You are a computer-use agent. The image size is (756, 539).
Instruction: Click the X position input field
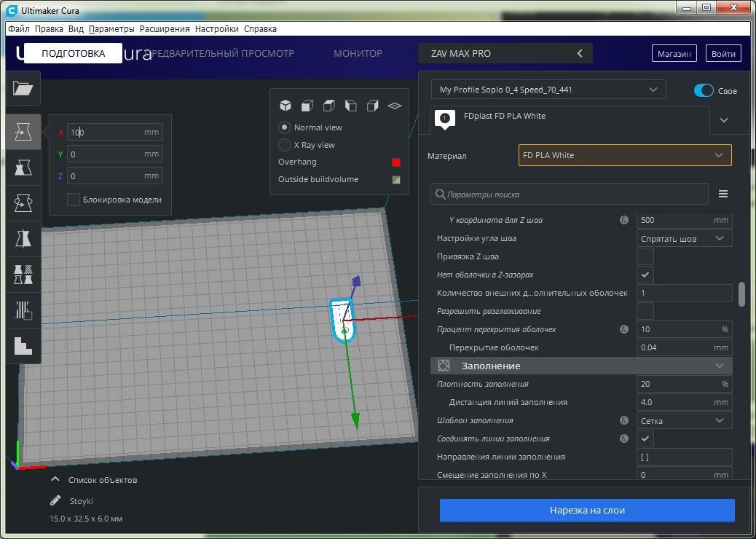coord(115,132)
